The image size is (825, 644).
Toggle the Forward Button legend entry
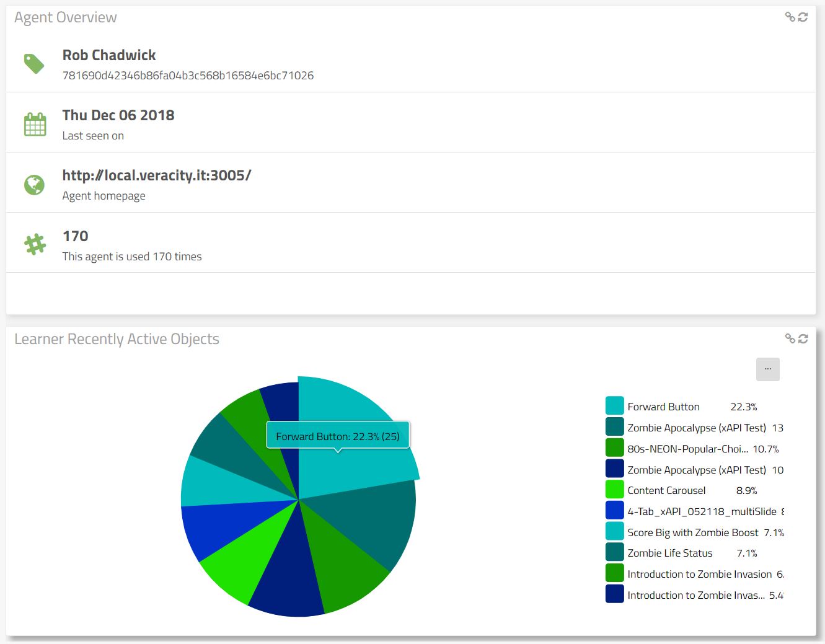tap(663, 407)
